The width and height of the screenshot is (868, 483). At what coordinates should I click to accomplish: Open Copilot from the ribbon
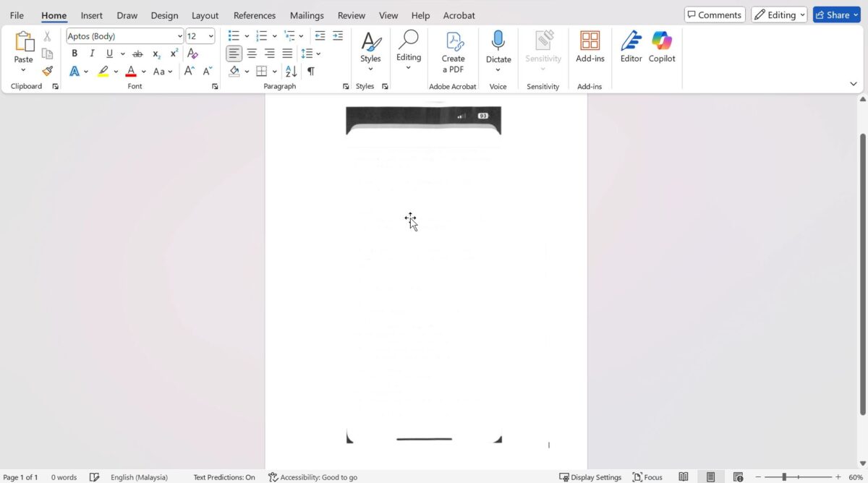click(x=661, y=47)
